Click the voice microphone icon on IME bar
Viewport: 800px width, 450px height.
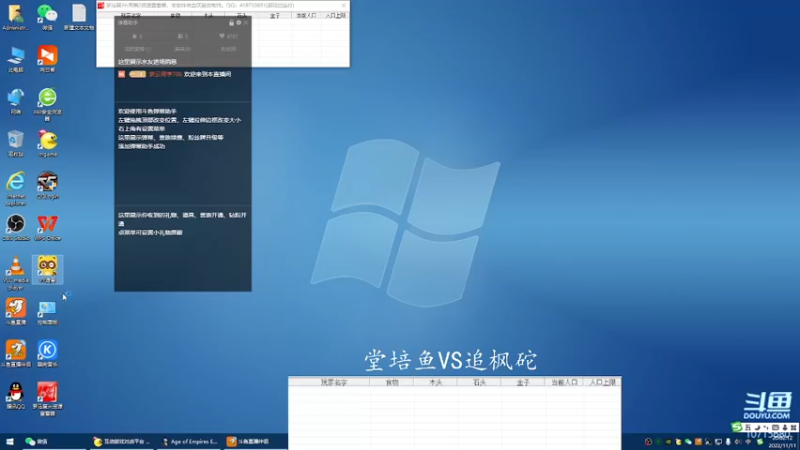785,428
